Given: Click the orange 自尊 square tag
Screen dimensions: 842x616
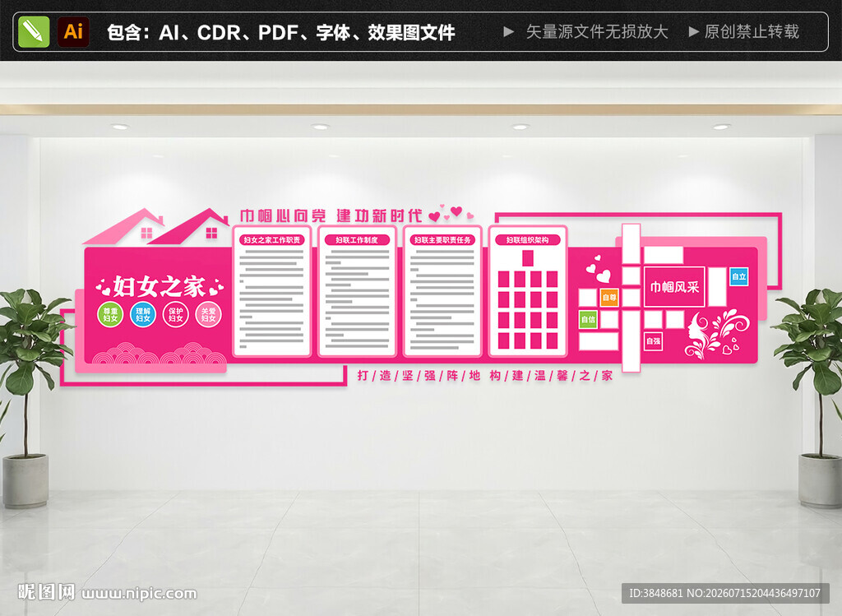Looking at the screenshot, I should [609, 298].
